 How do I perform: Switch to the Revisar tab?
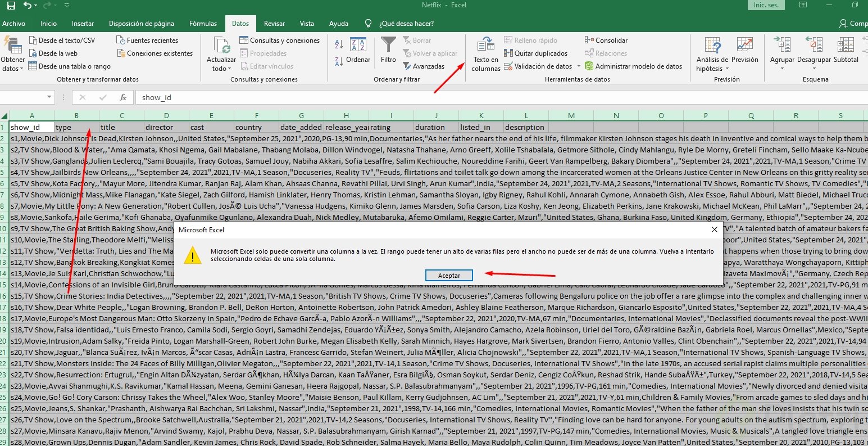pyautogui.click(x=274, y=24)
